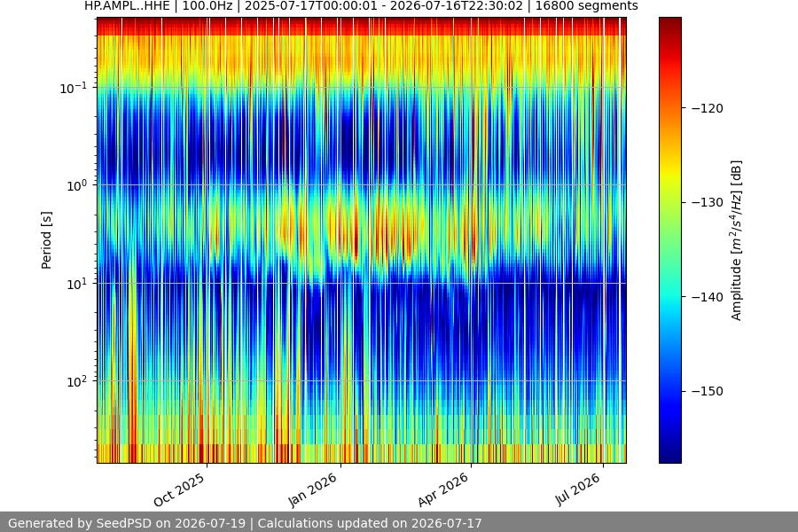Click the 'Generated by SeedPSD' footer text
This screenshot has height=532, width=798.
245,523
